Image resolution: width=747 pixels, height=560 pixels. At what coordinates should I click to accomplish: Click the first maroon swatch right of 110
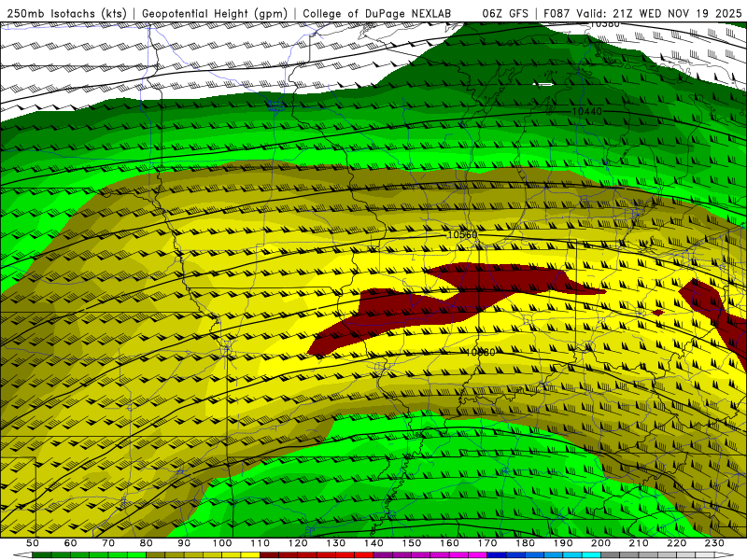pyautogui.click(x=269, y=555)
